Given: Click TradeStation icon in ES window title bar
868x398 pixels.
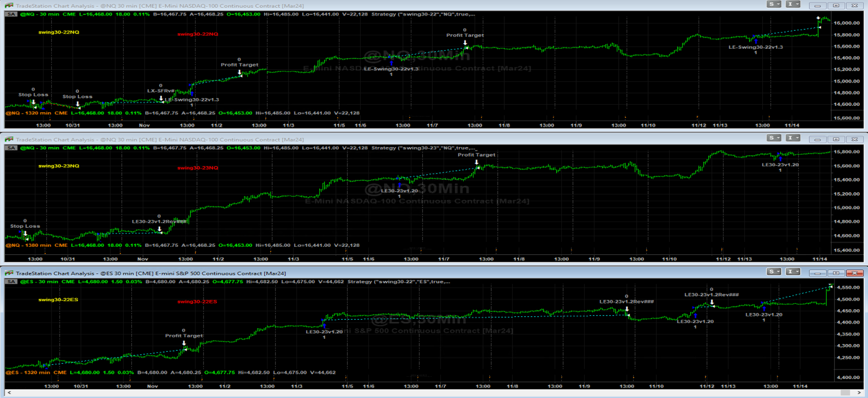Looking at the screenshot, I should pyautogui.click(x=9, y=273).
